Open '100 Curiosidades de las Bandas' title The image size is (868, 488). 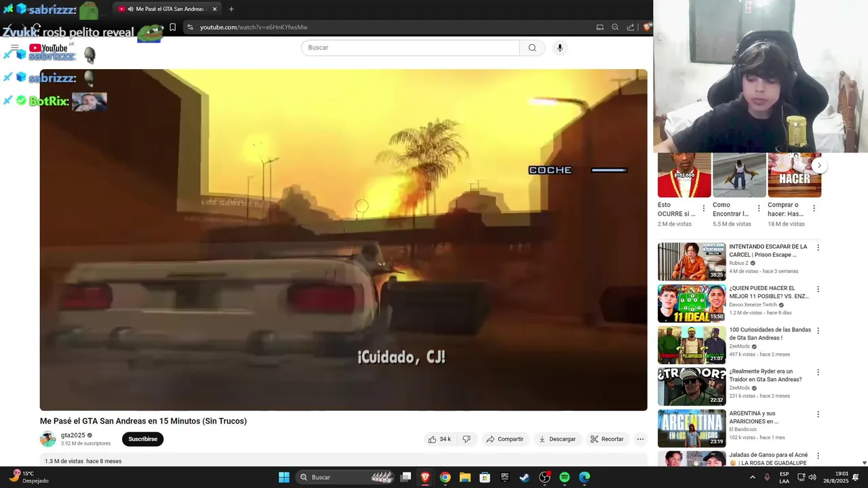[x=770, y=333]
